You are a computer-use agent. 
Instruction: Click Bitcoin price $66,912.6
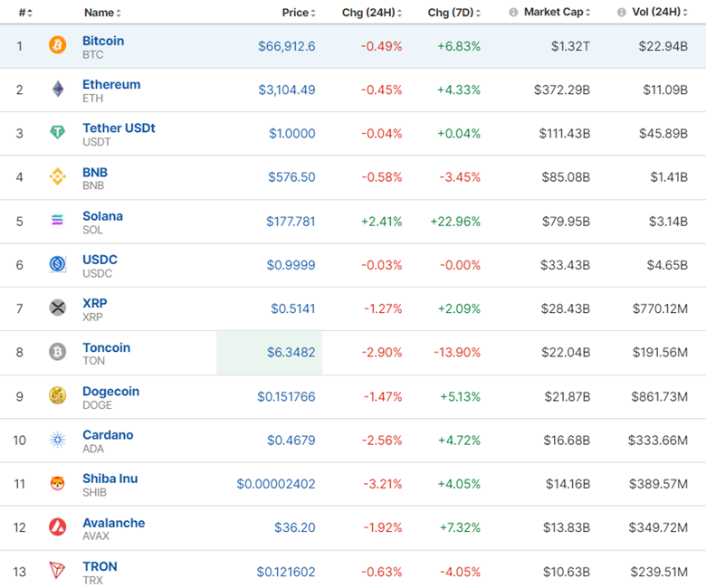[286, 46]
